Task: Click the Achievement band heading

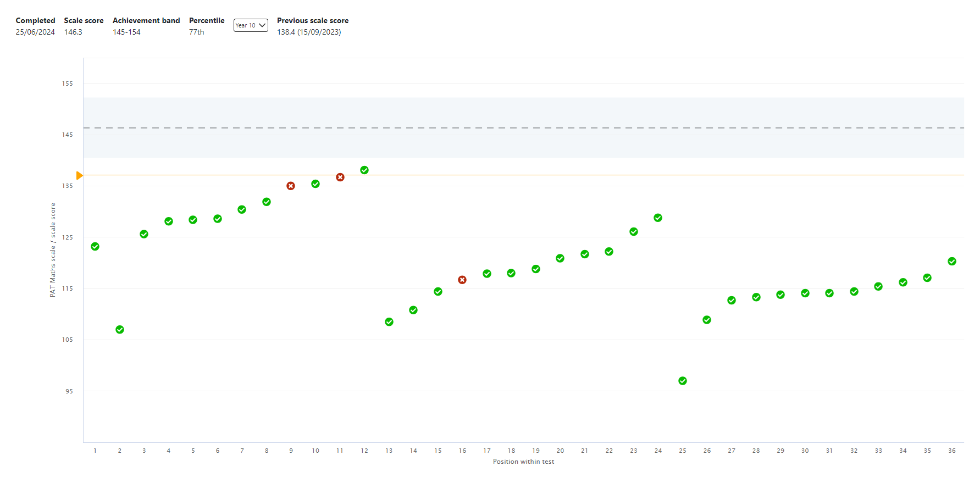Action: pos(146,20)
